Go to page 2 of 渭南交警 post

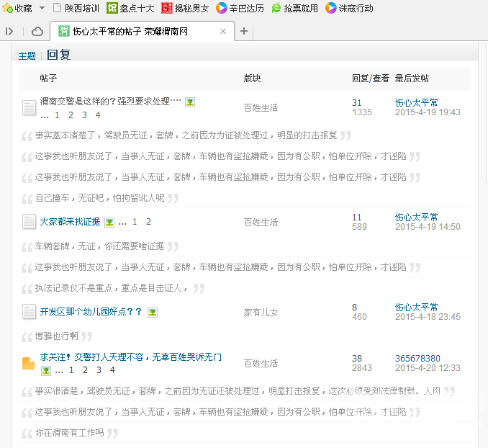tap(71, 115)
